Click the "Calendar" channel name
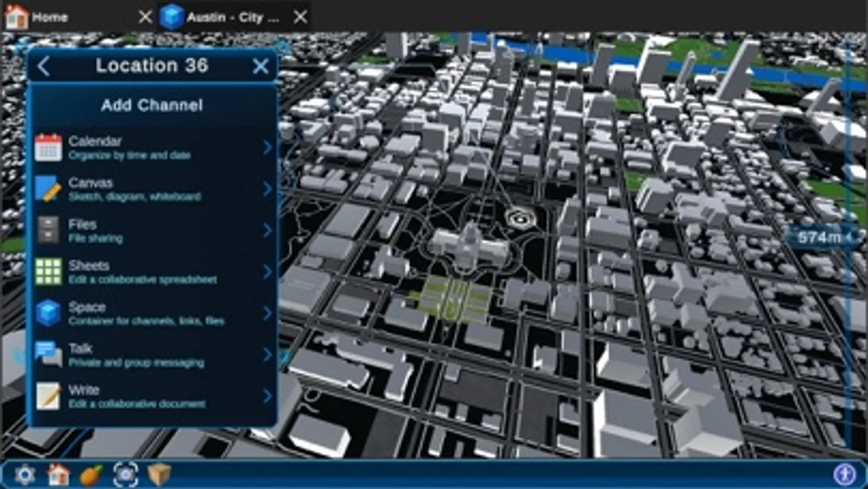This screenshot has width=868, height=489. tap(95, 141)
